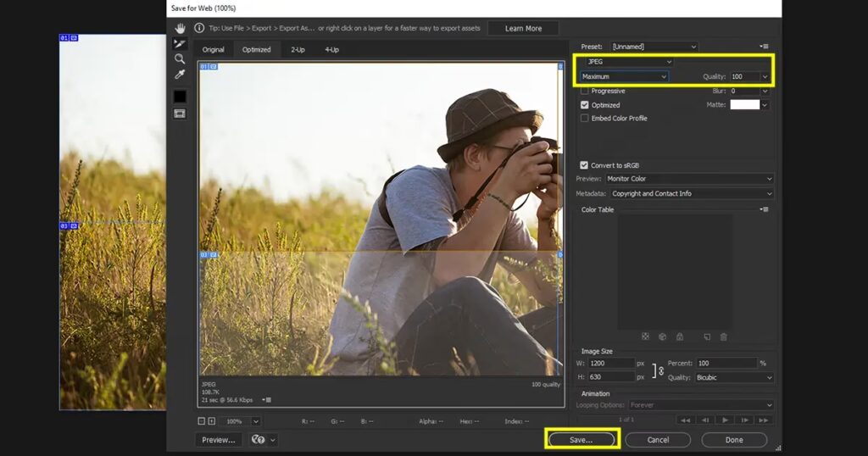This screenshot has height=456, width=868.
Task: Click the trash icon below Color Table
Action: pos(723,336)
